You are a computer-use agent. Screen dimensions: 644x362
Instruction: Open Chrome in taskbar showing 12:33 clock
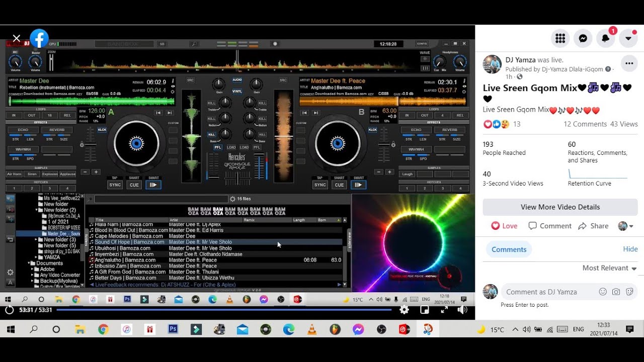[x=103, y=329]
